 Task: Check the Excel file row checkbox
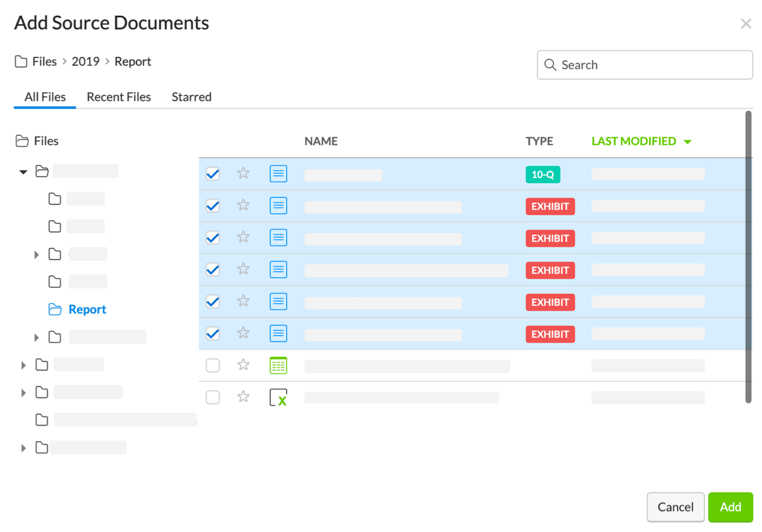tap(213, 397)
